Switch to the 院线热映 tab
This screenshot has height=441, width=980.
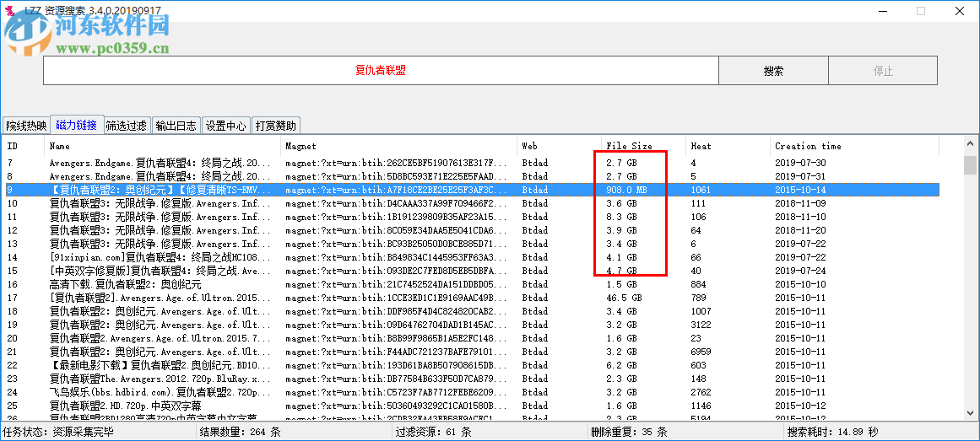[26, 126]
